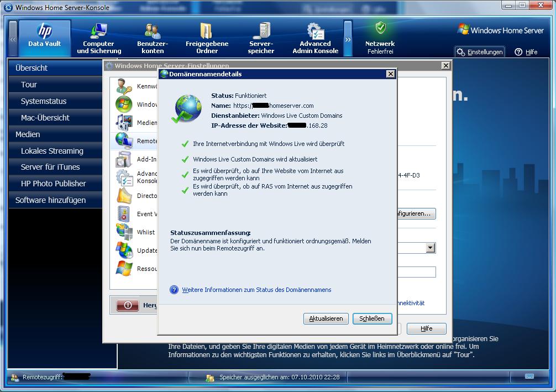556x392 pixels.
Task: Open the Konnektivität link in settings
Action: [x=411, y=303]
